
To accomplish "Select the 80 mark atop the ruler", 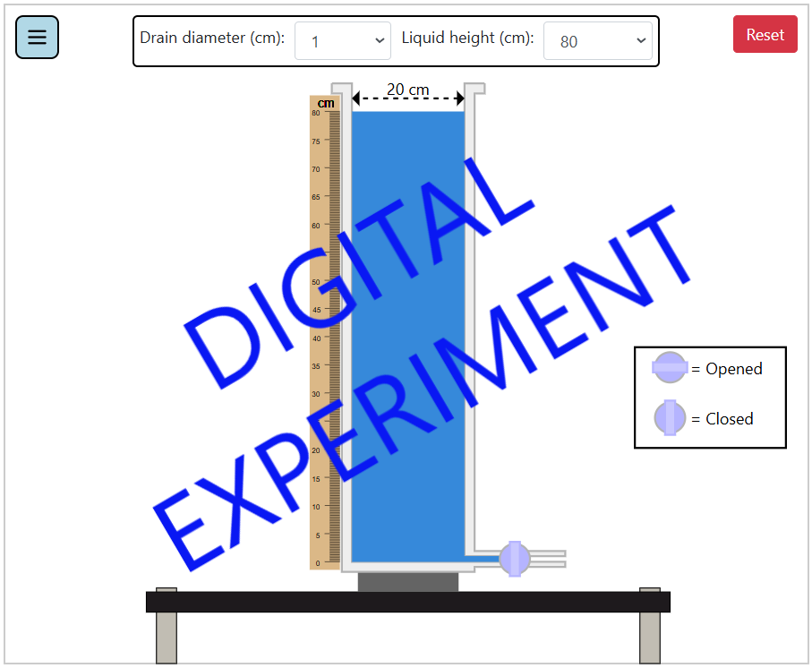I will click(x=316, y=114).
